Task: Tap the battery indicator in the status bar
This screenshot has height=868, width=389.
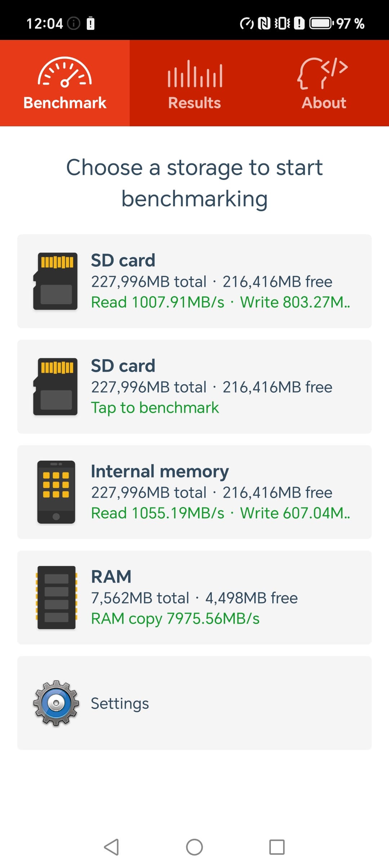Action: coord(321,24)
